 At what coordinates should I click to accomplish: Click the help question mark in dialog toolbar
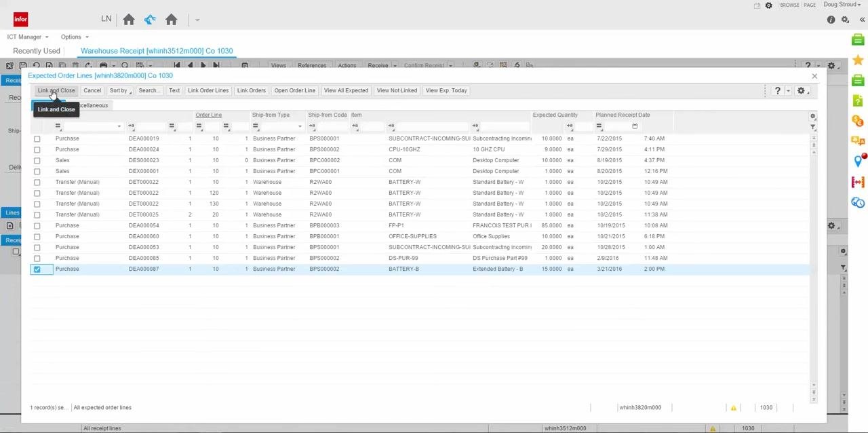tap(778, 90)
